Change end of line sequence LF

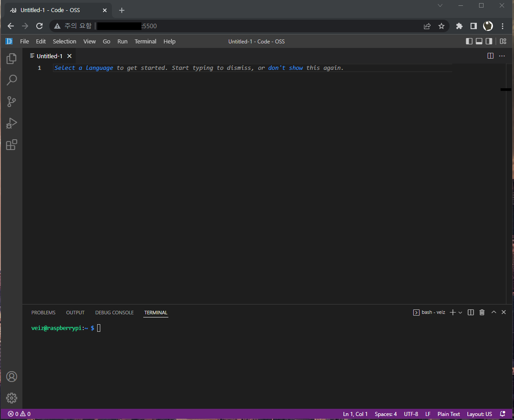click(x=428, y=414)
